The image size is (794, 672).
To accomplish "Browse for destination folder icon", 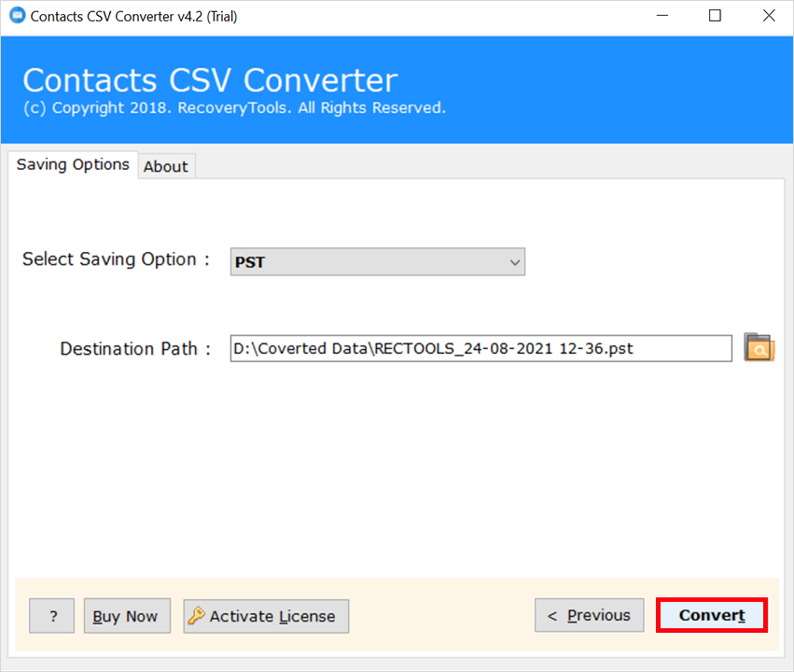I will pyautogui.click(x=759, y=347).
